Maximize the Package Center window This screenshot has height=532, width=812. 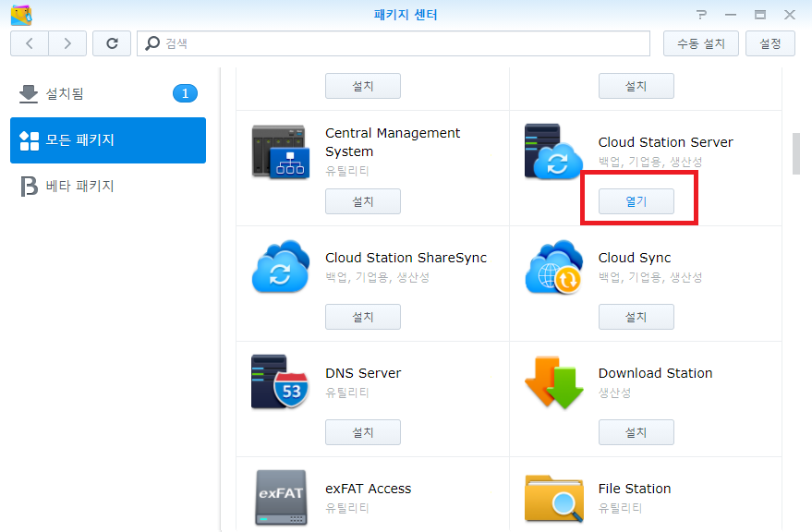click(x=760, y=15)
